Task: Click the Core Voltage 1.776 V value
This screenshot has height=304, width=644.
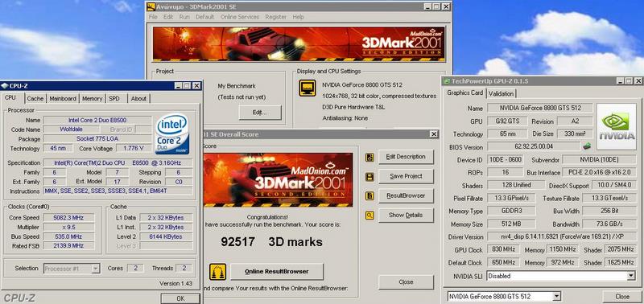Action: click(x=134, y=149)
